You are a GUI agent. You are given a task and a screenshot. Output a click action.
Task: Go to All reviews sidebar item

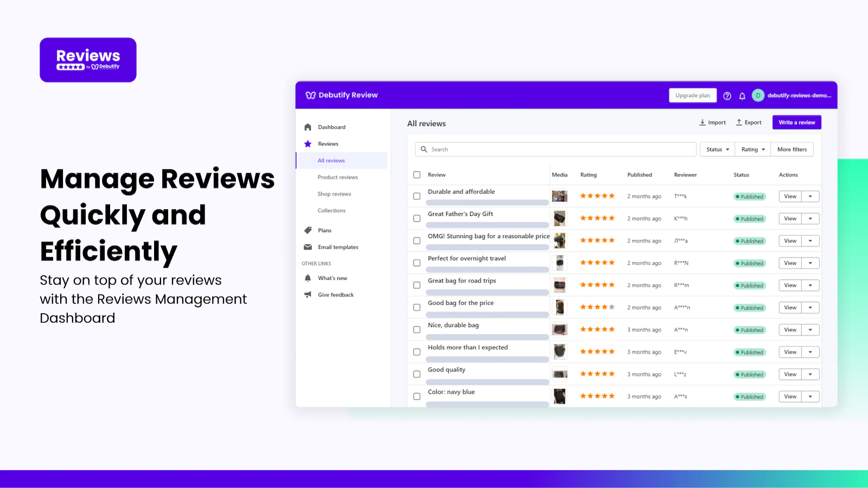click(x=342, y=160)
